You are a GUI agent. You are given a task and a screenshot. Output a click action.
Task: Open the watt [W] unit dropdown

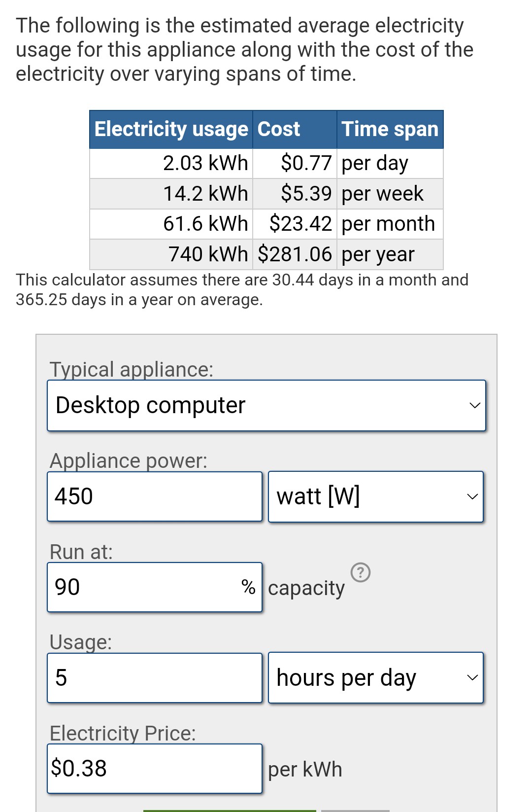[376, 496]
